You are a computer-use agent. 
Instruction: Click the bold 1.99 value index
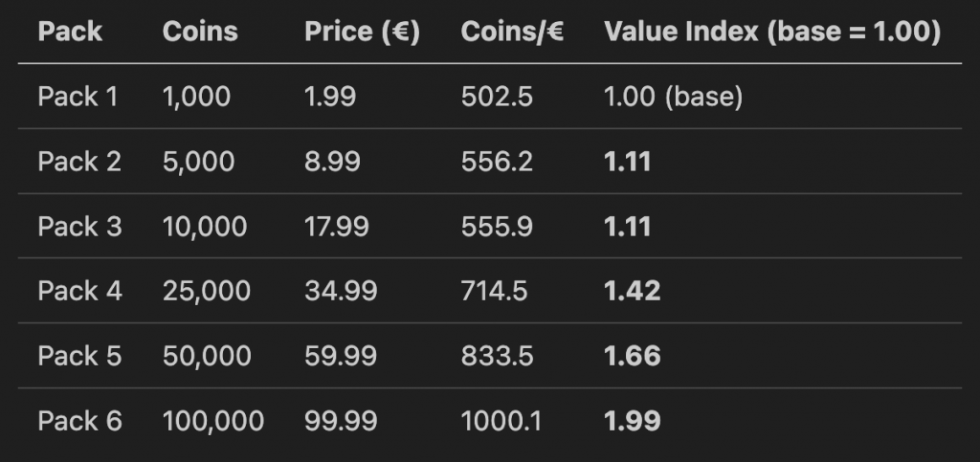coord(632,421)
